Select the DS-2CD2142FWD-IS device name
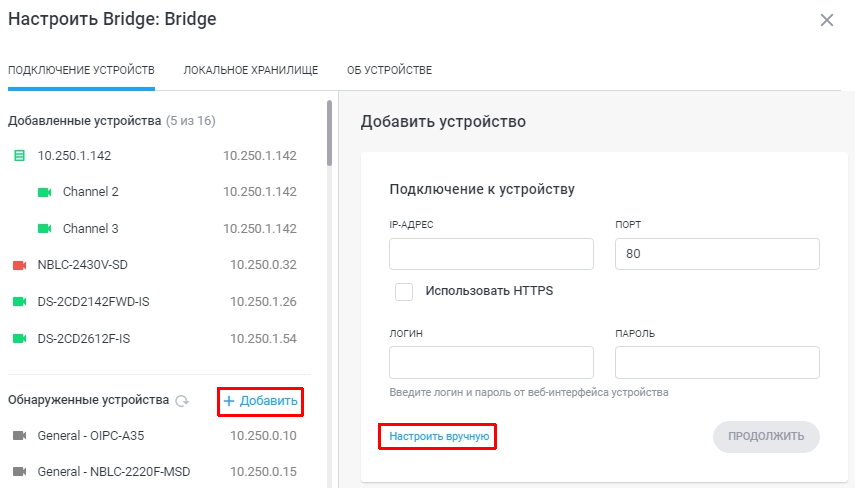 point(93,302)
